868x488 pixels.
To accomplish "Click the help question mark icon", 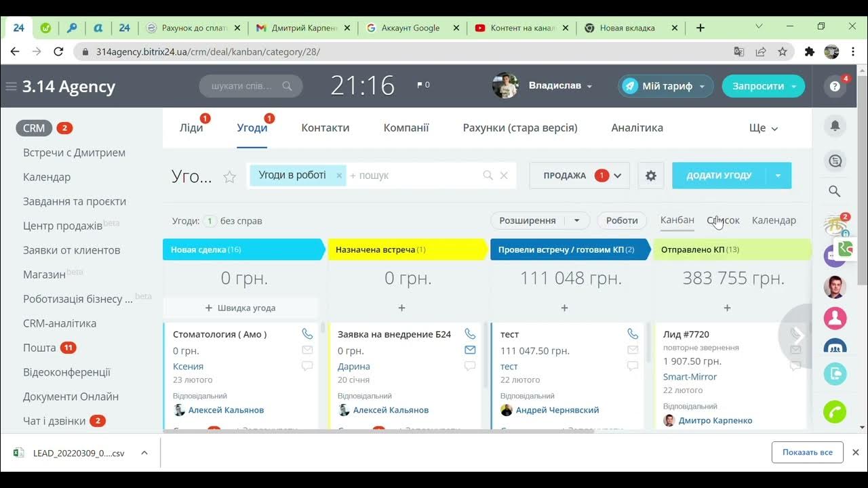I will pyautogui.click(x=835, y=87).
